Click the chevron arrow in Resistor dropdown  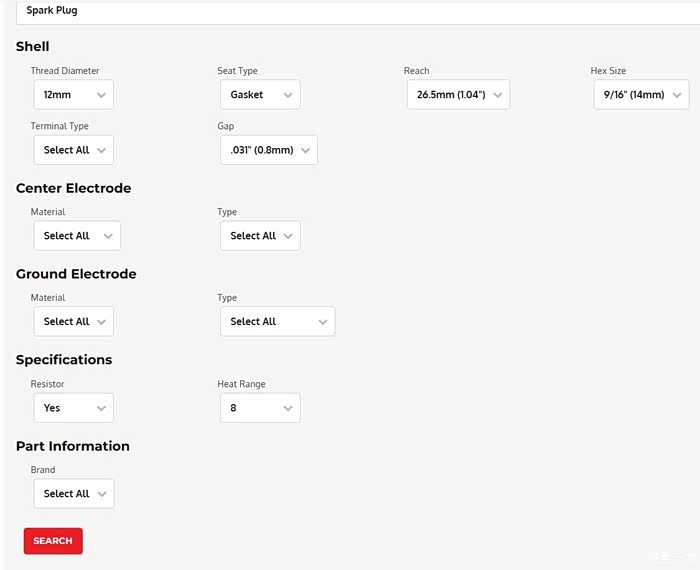pyautogui.click(x=101, y=408)
